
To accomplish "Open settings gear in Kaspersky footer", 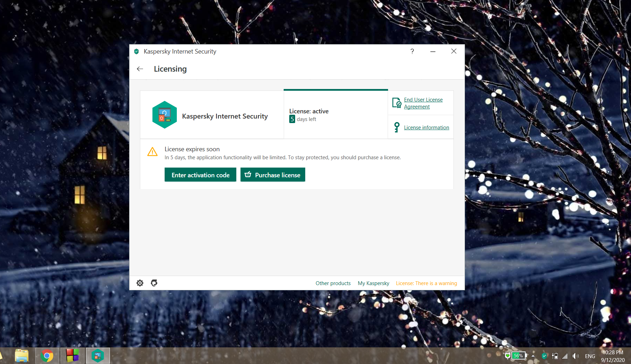I will (140, 283).
